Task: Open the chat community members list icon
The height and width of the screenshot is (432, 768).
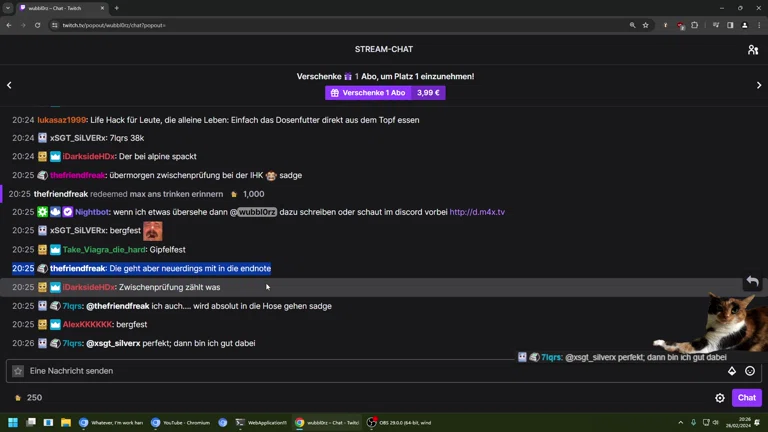Action: click(x=752, y=49)
